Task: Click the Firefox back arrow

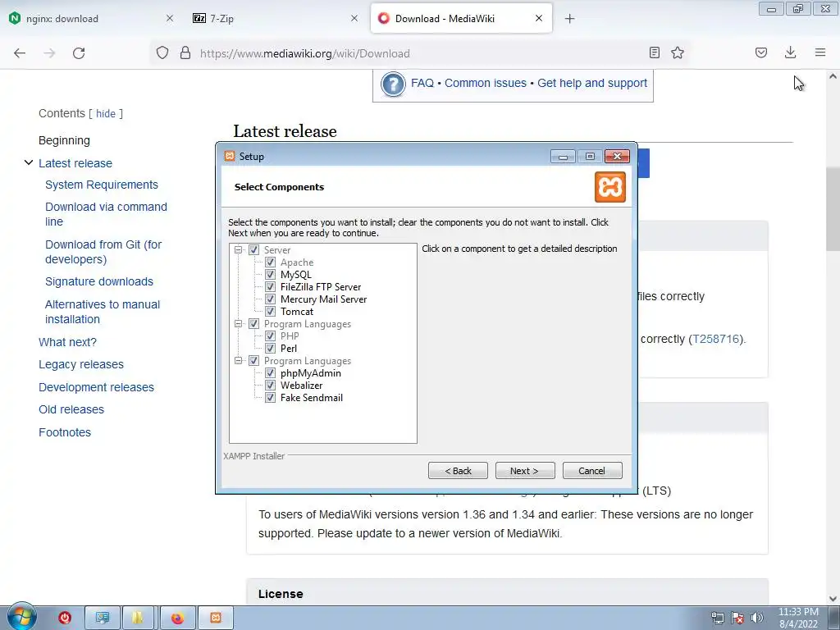Action: pos(20,53)
